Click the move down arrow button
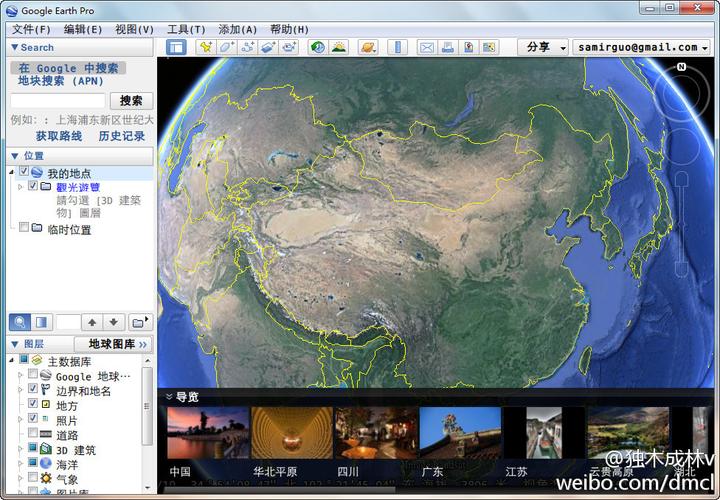This screenshot has height=500, width=720. click(x=114, y=322)
